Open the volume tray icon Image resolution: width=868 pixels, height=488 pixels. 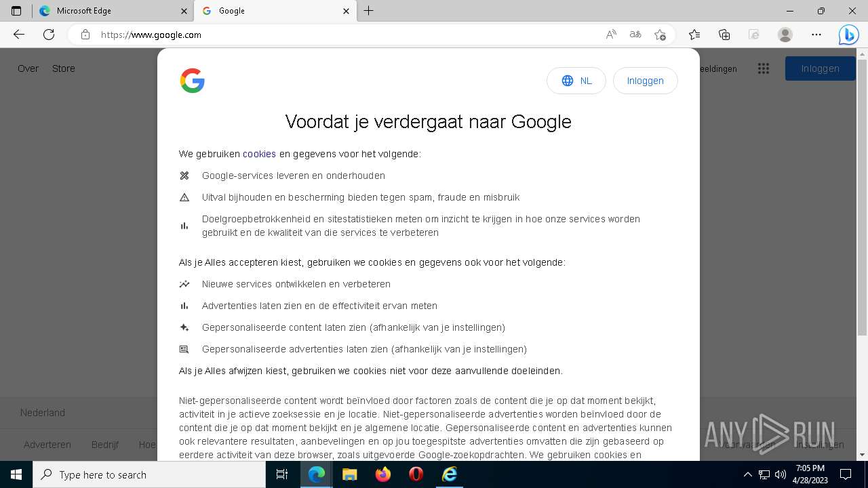click(781, 474)
